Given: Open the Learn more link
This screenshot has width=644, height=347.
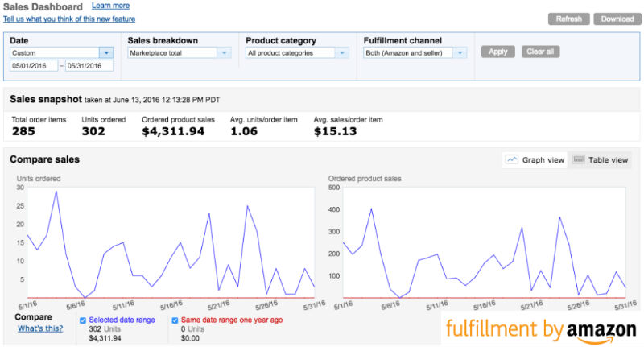Looking at the screenshot, I should pyautogui.click(x=110, y=6).
